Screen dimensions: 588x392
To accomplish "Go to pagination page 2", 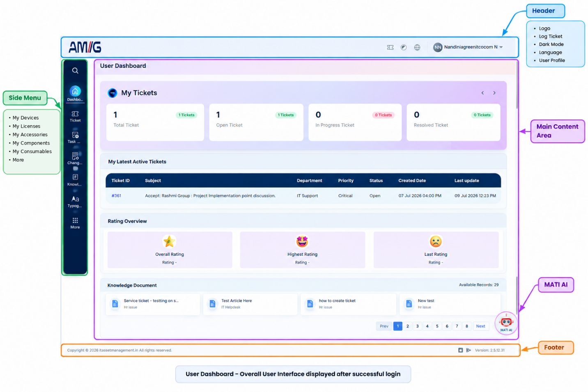I will [x=407, y=326].
